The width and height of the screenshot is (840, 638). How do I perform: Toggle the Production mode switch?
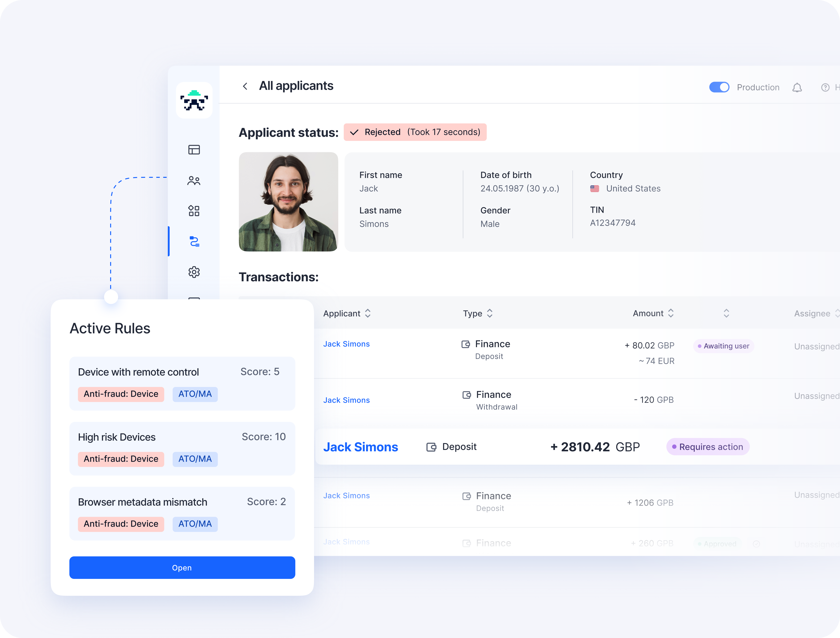tap(719, 87)
